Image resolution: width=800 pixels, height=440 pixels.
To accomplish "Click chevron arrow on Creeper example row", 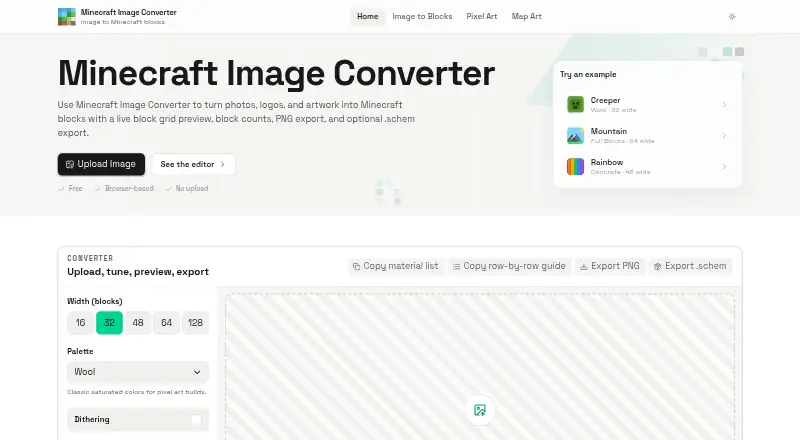I will coord(724,105).
